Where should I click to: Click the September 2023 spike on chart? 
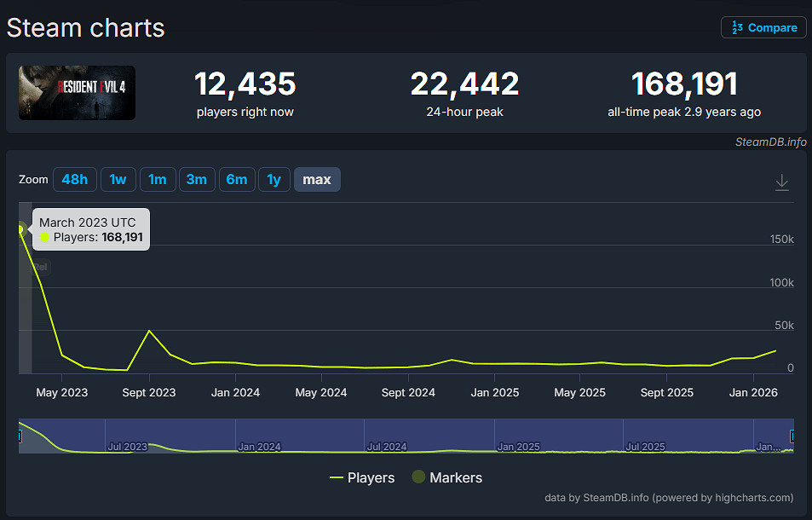[149, 331]
